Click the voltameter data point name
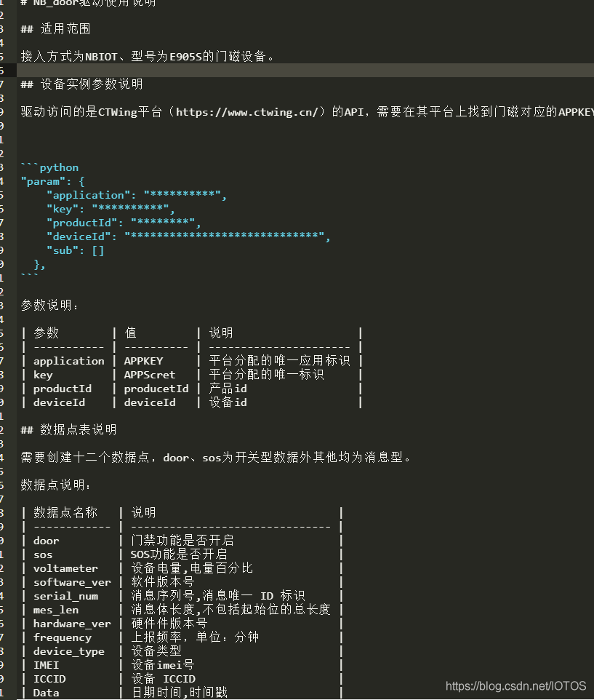The height and width of the screenshot is (700, 594). [x=65, y=568]
